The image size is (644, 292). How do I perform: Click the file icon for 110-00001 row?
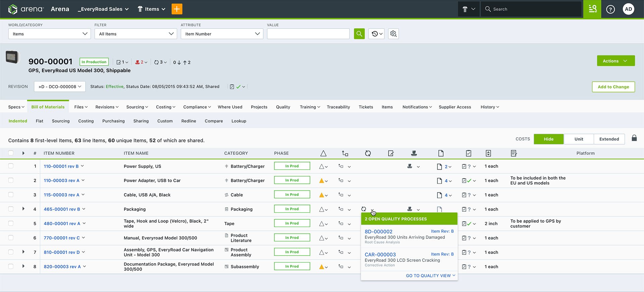tap(439, 166)
